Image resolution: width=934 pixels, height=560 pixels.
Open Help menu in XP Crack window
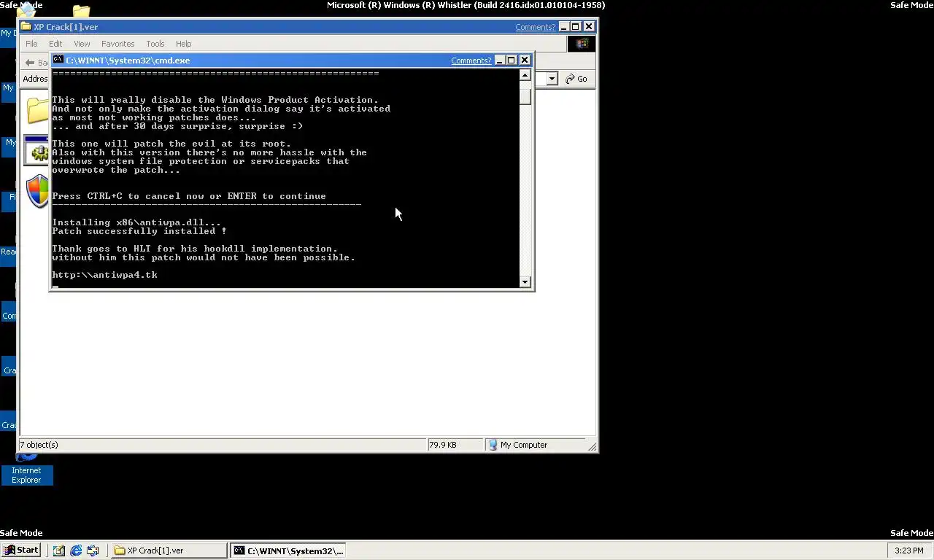coord(183,44)
